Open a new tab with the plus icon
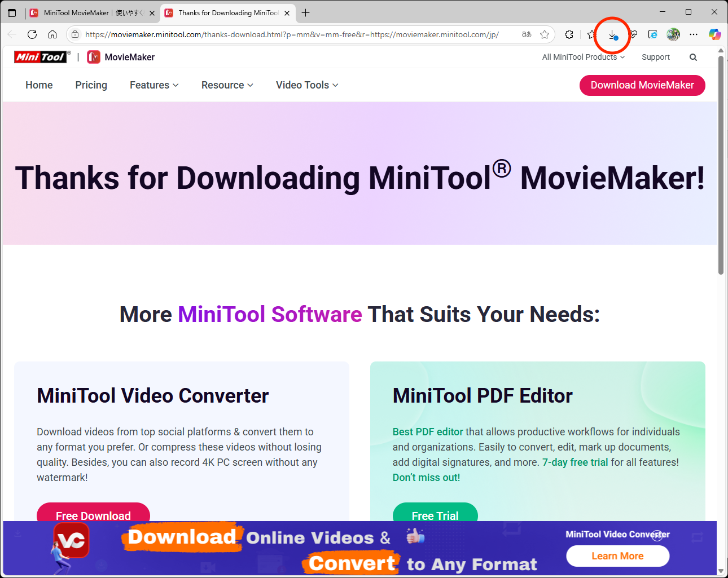The width and height of the screenshot is (728, 578). pos(306,12)
